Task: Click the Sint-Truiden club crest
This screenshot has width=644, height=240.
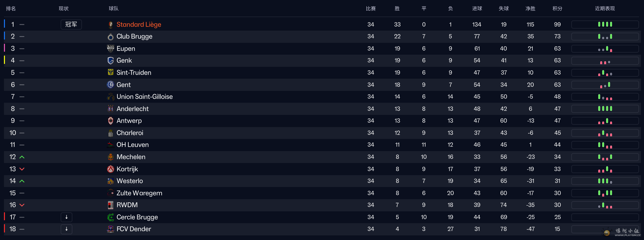Action: pos(111,72)
